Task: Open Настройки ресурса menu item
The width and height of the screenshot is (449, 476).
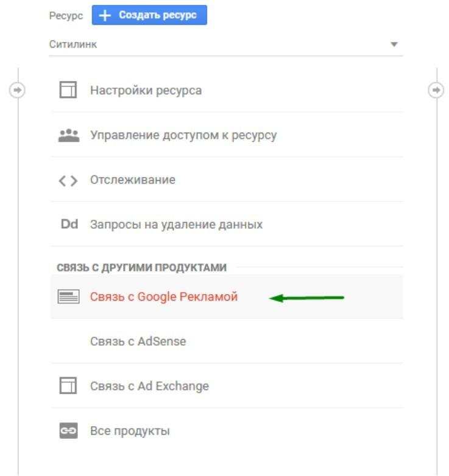Action: click(146, 91)
